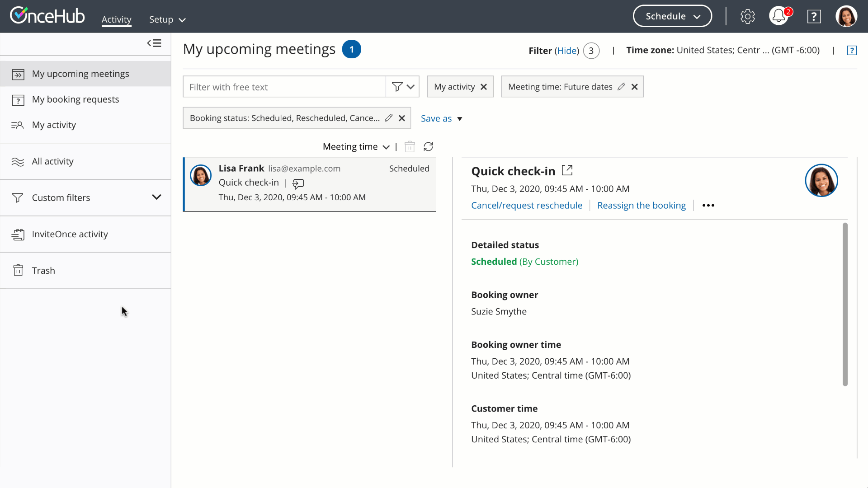The height and width of the screenshot is (488, 868).
Task: Open Quick check-in in a new window
Action: point(567,170)
